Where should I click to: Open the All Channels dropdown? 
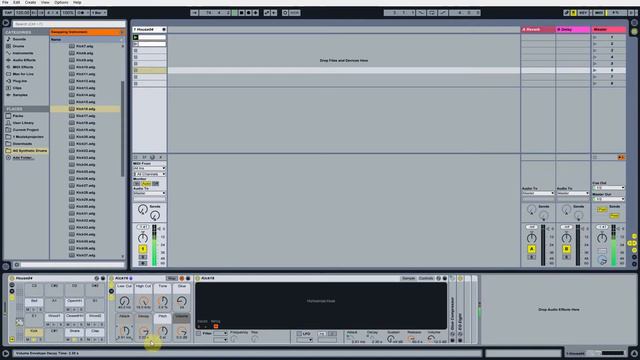pos(149,174)
